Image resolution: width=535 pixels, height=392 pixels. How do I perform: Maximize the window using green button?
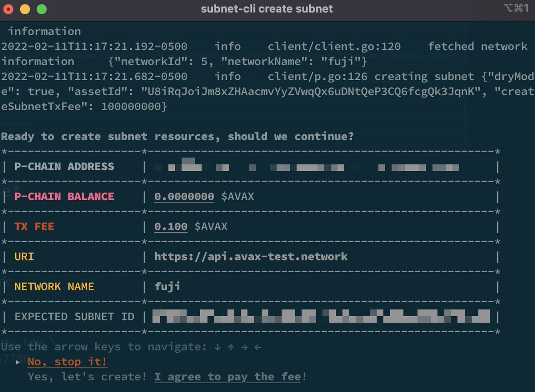41,8
